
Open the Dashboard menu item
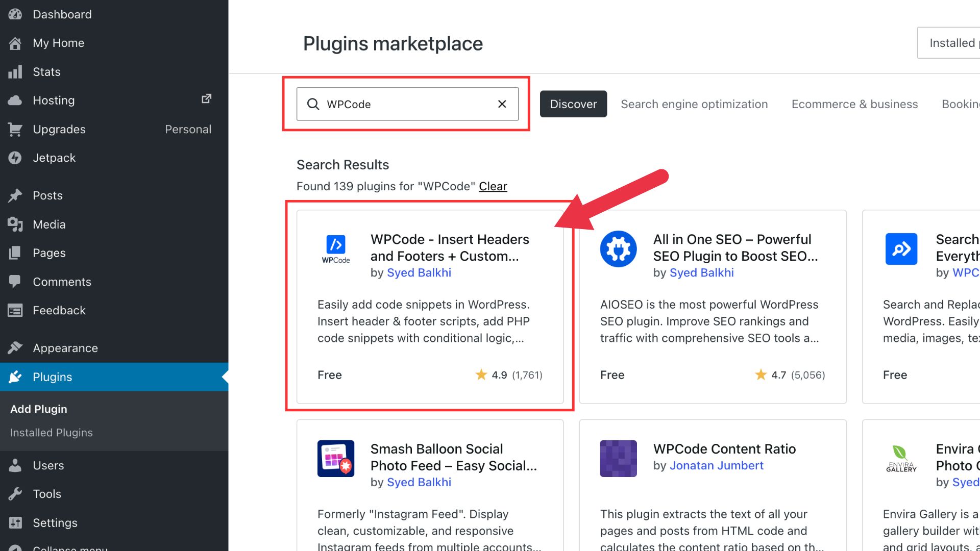(114, 14)
